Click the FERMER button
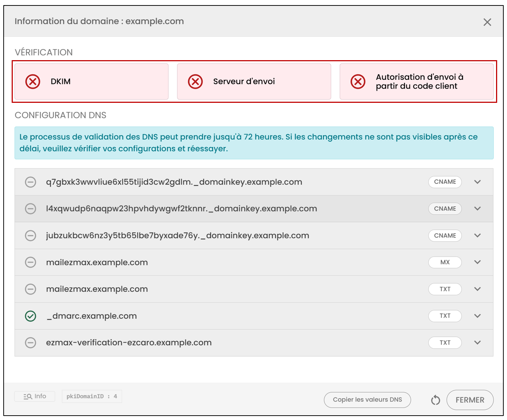Image resolution: width=507 pixels, height=420 pixels. pos(470,400)
